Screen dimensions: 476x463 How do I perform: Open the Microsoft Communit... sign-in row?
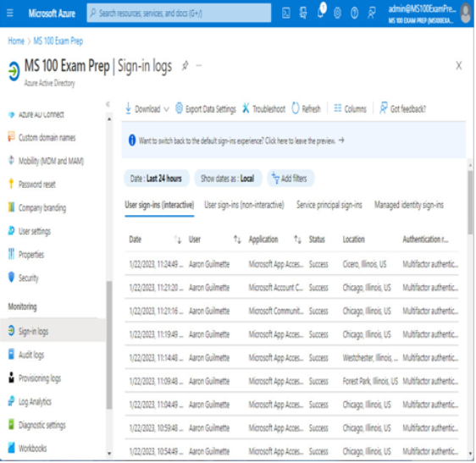point(291,311)
